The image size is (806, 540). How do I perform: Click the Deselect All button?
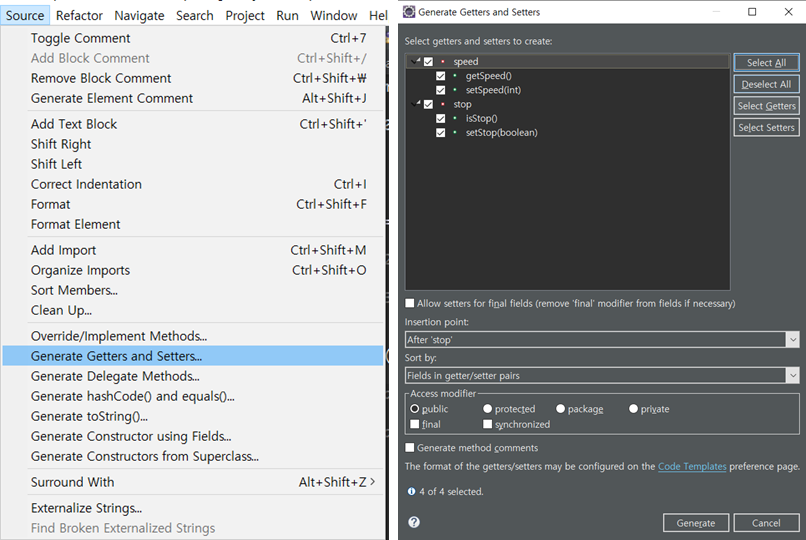click(x=766, y=84)
